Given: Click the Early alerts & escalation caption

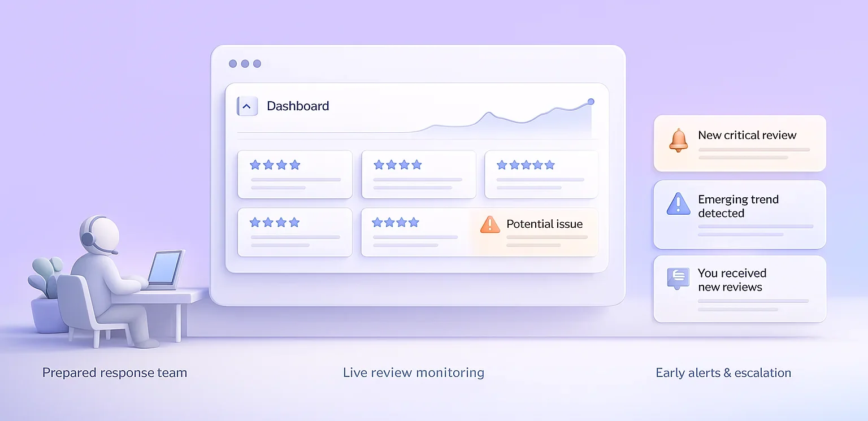Looking at the screenshot, I should coord(723,373).
